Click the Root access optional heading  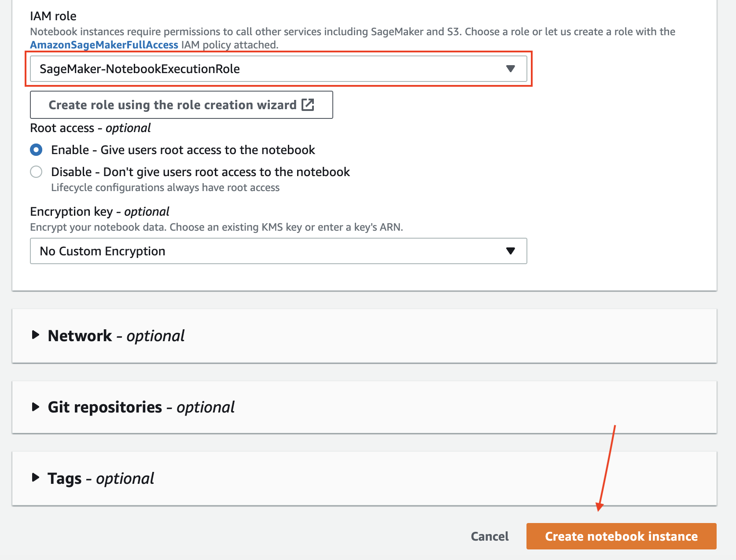click(90, 128)
